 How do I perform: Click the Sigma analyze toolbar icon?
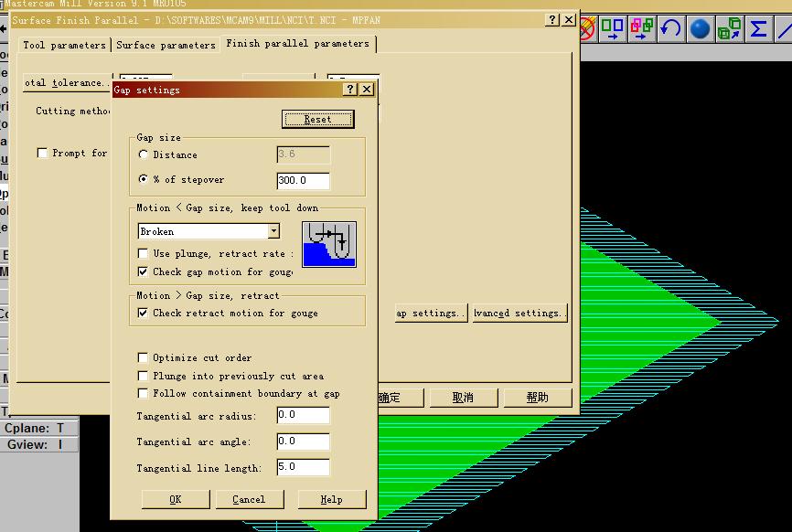[x=758, y=28]
